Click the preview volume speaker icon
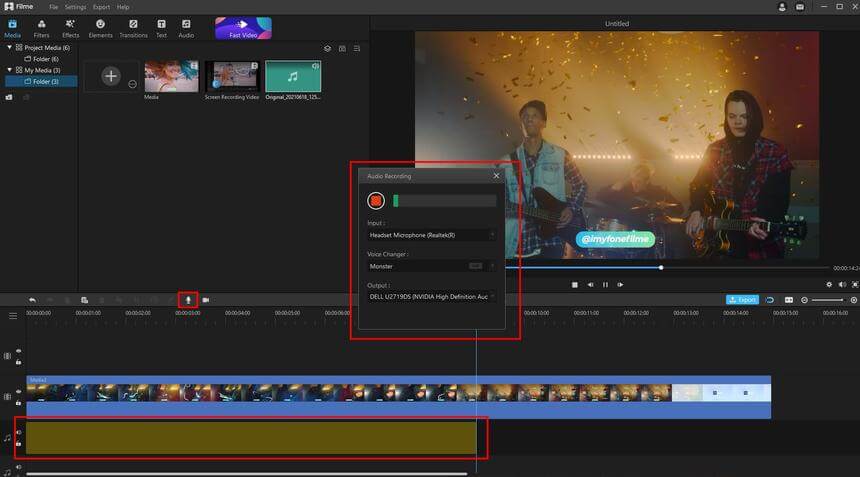 842,285
